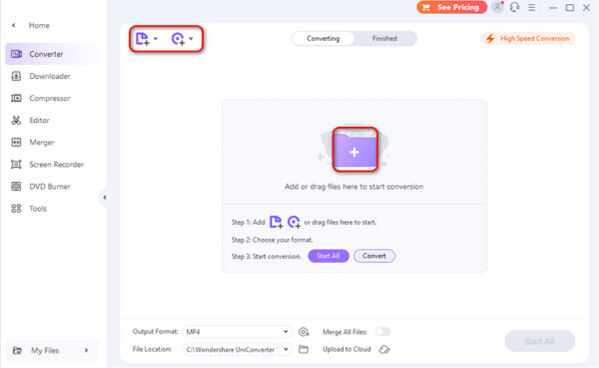Viewport: 599px width, 368px height.
Task: Click the DVD Burner disc icon
Action: click(x=16, y=186)
